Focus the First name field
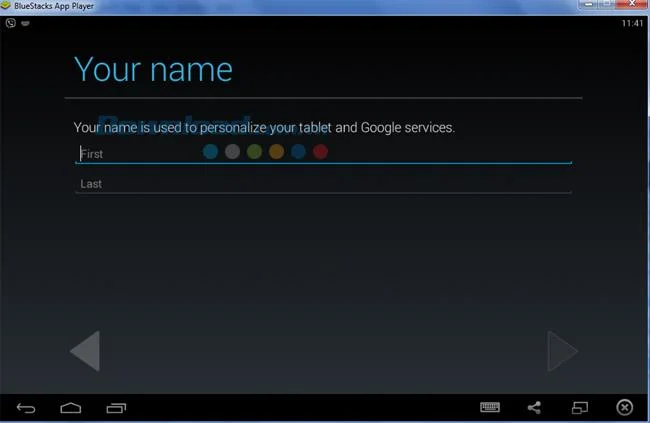Image resolution: width=650 pixels, height=423 pixels. (323, 154)
